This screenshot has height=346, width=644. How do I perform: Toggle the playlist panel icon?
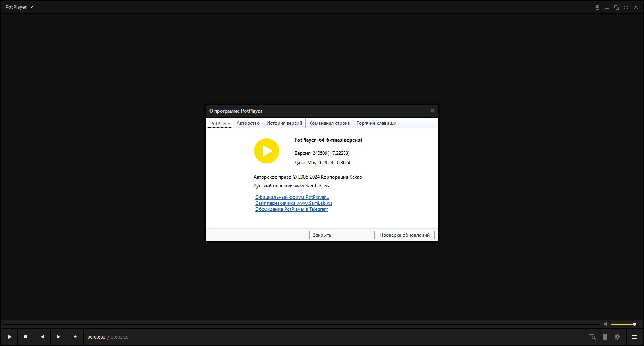point(605,337)
